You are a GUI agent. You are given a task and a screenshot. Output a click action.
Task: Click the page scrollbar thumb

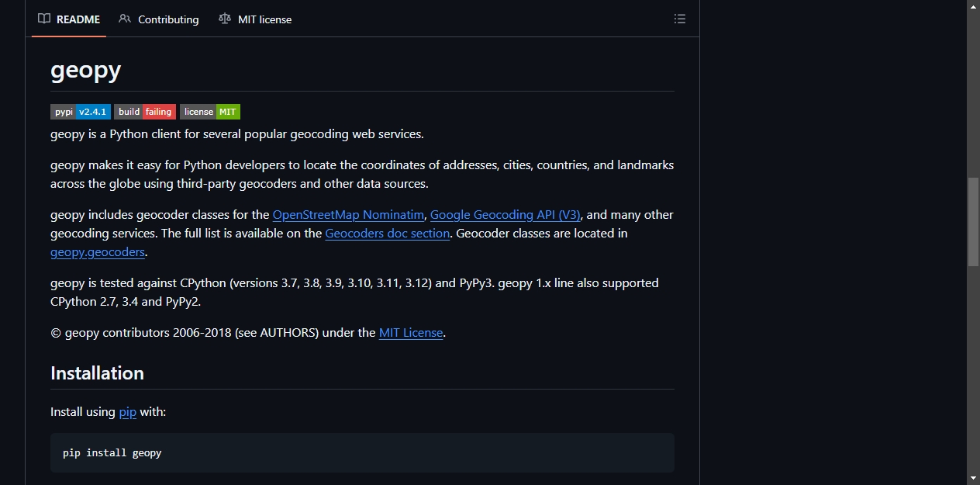tap(973, 222)
